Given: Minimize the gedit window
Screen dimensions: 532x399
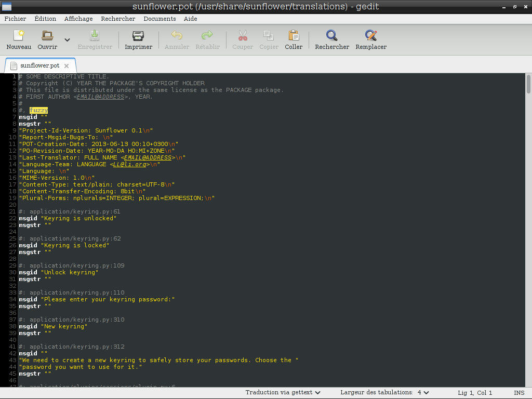Looking at the screenshot, I should [x=504, y=7].
